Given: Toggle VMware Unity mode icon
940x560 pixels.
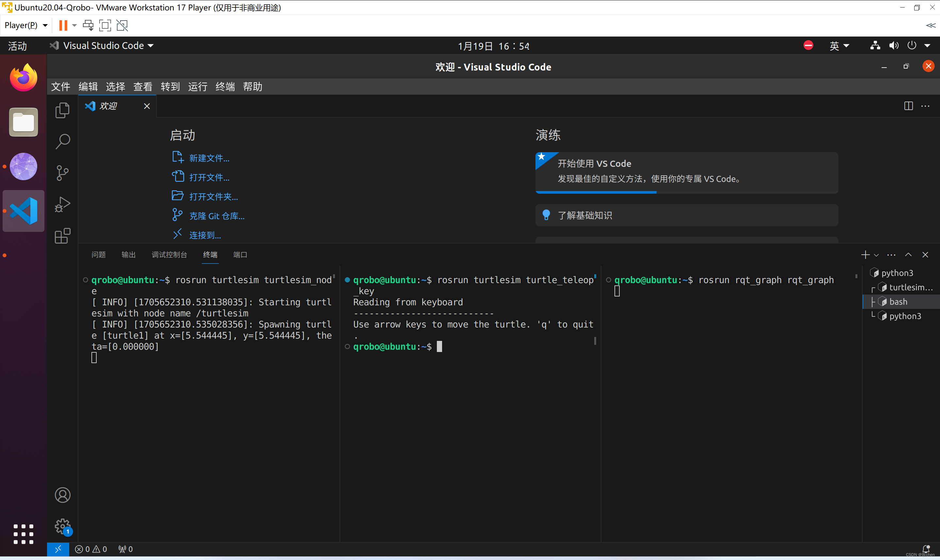Looking at the screenshot, I should tap(122, 25).
